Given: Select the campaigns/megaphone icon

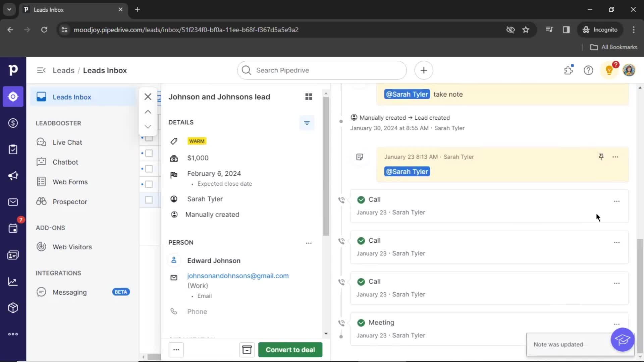Looking at the screenshot, I should pyautogui.click(x=13, y=176).
